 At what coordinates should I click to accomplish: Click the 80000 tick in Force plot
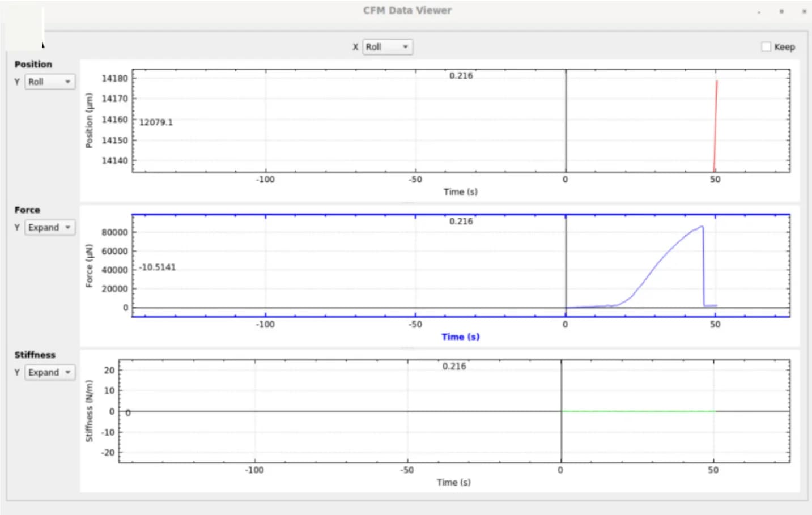[x=114, y=232]
